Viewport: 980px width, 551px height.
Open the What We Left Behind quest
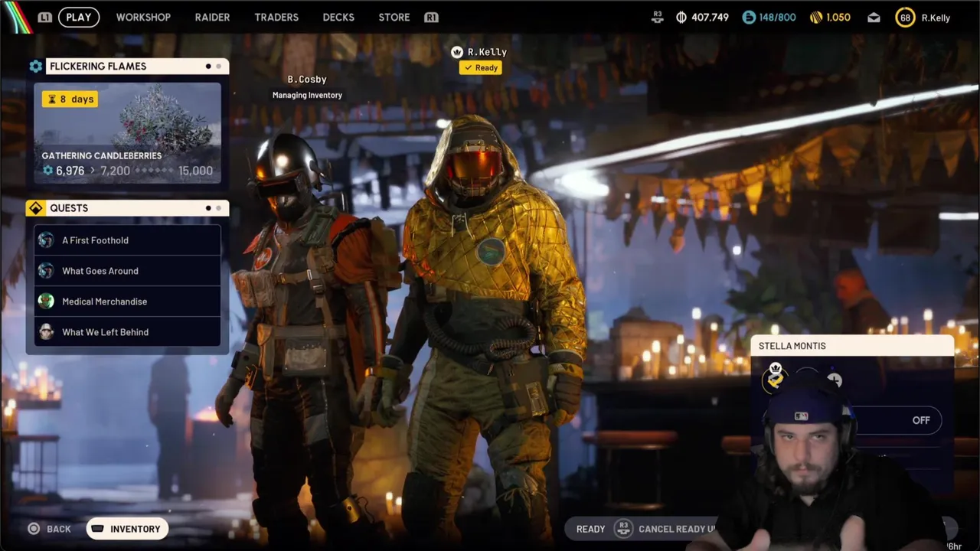[127, 332]
